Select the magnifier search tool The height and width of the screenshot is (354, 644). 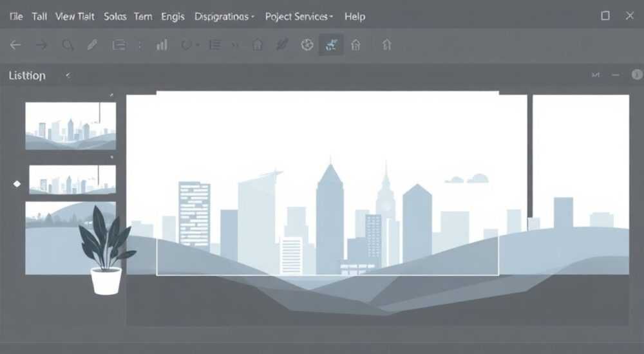click(68, 45)
